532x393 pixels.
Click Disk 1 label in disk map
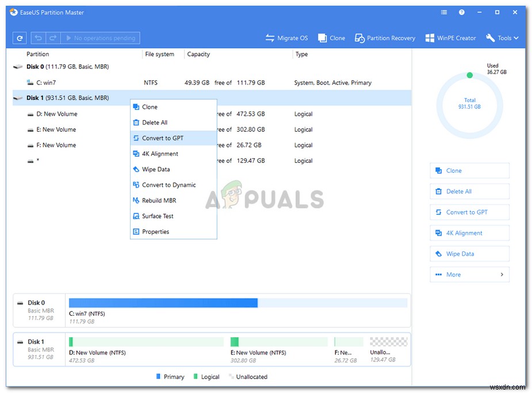pyautogui.click(x=36, y=342)
